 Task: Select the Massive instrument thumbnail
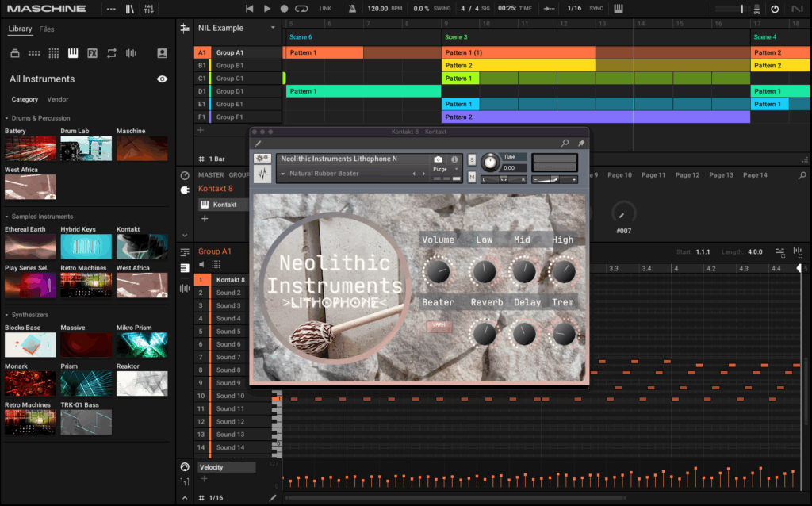(x=86, y=345)
